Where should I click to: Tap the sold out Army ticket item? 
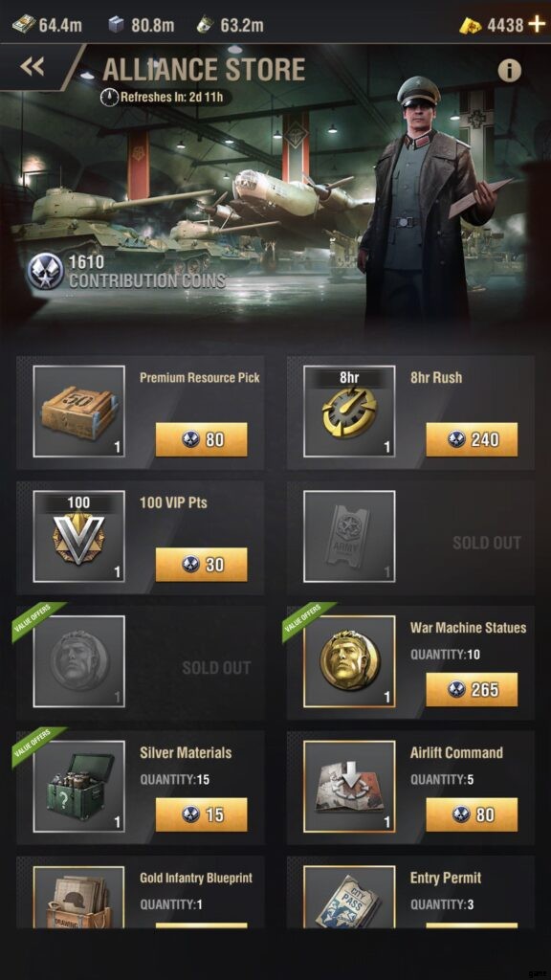tap(349, 536)
